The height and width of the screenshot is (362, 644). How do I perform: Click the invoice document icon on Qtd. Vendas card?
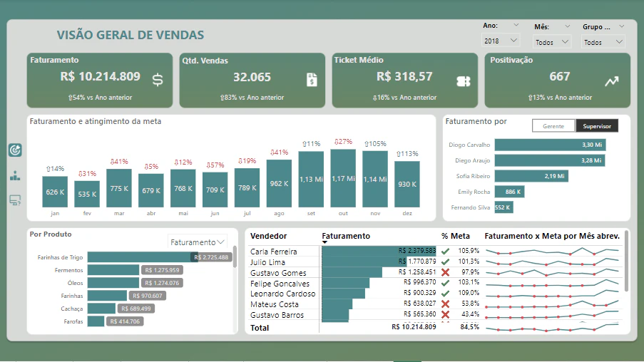tap(312, 80)
